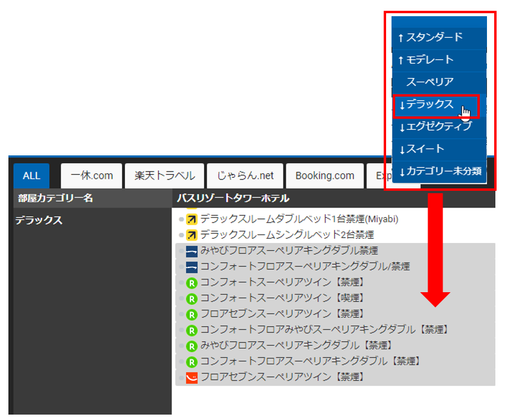Click blue icon beside コンフォートフロアスーペリアキングダブル/禁煙
Screen dimensions: 517x420
coord(192,266)
